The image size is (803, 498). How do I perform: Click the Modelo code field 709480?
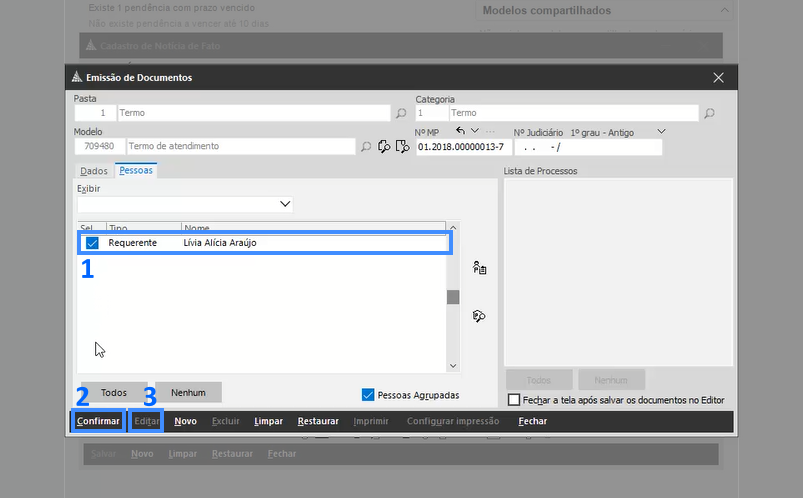click(x=100, y=147)
